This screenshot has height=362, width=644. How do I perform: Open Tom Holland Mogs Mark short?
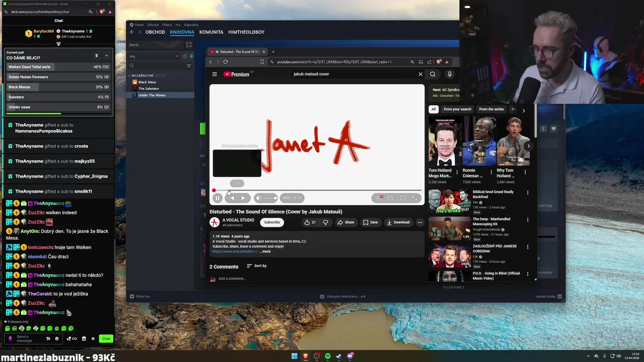(445, 141)
